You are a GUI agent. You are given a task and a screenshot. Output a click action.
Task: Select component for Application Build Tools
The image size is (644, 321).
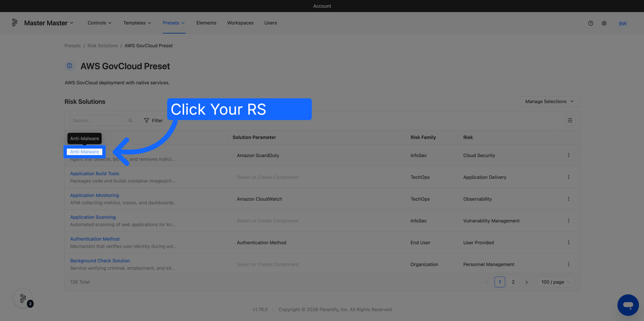pyautogui.click(x=268, y=177)
